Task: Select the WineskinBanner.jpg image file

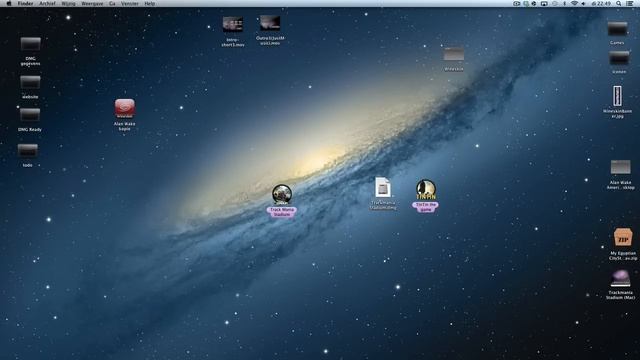Action: pos(617,96)
